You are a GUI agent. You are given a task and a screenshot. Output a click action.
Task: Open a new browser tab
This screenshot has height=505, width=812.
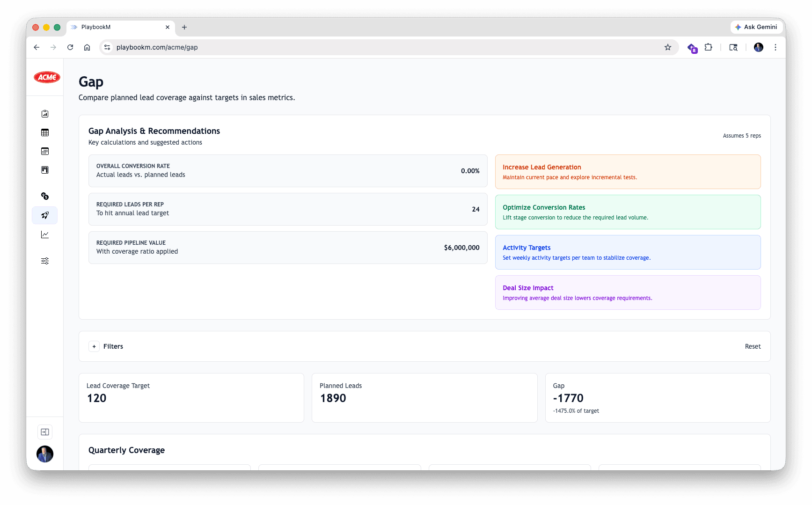[184, 27]
